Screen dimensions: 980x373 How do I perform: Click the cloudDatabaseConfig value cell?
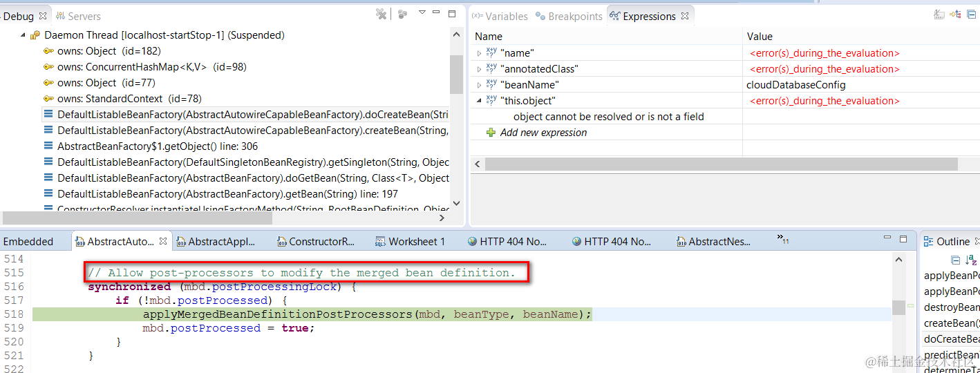796,85
